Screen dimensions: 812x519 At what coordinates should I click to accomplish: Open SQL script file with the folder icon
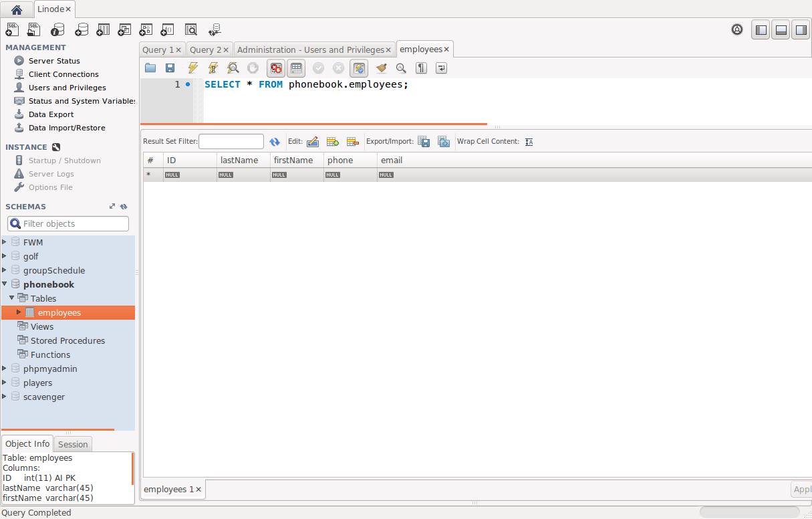coord(150,68)
